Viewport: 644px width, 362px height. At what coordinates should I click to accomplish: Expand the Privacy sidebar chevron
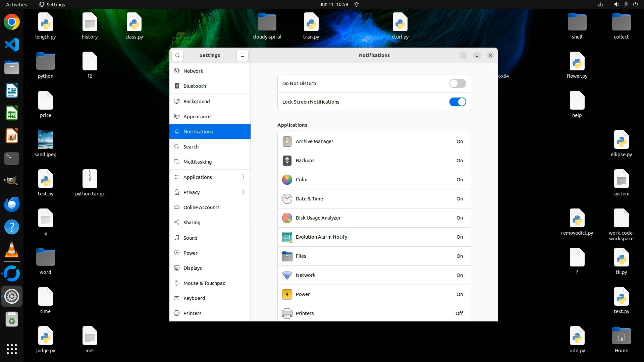click(243, 192)
